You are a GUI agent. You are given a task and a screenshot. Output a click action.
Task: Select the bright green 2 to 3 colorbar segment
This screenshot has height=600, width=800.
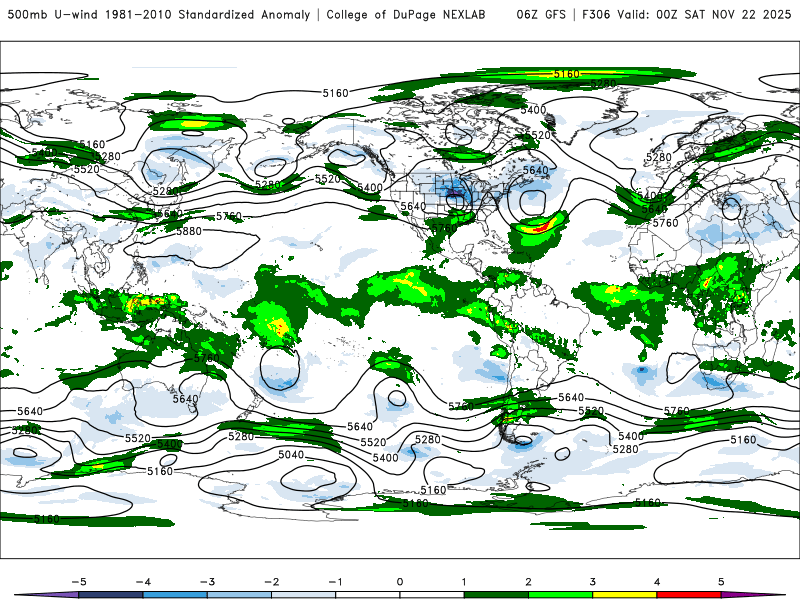pyautogui.click(x=560, y=595)
